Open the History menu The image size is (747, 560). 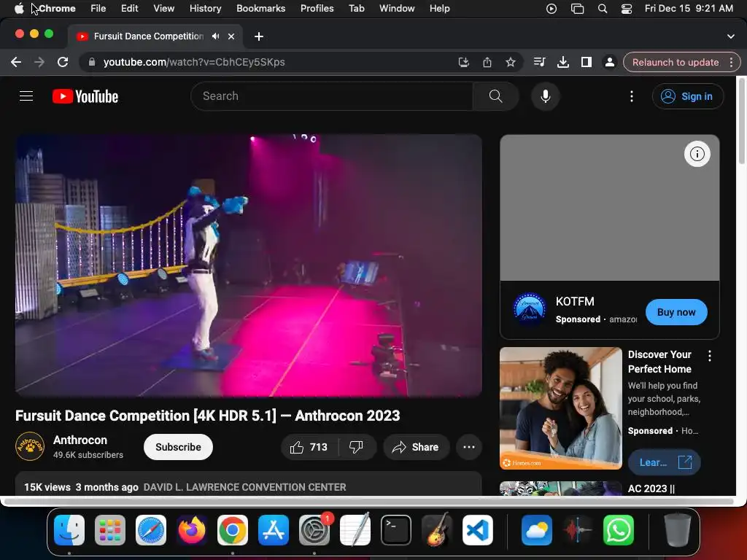205,8
